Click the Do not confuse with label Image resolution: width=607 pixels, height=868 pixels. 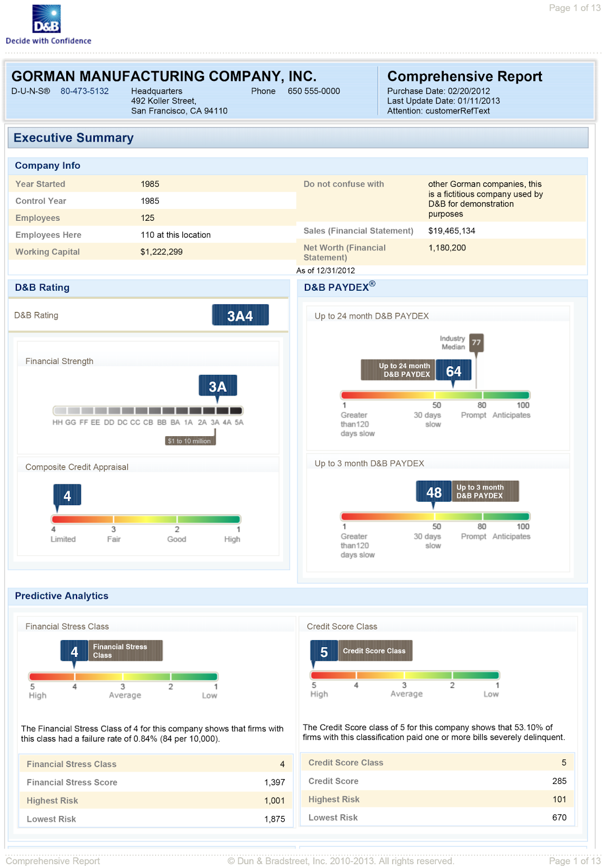point(344,184)
